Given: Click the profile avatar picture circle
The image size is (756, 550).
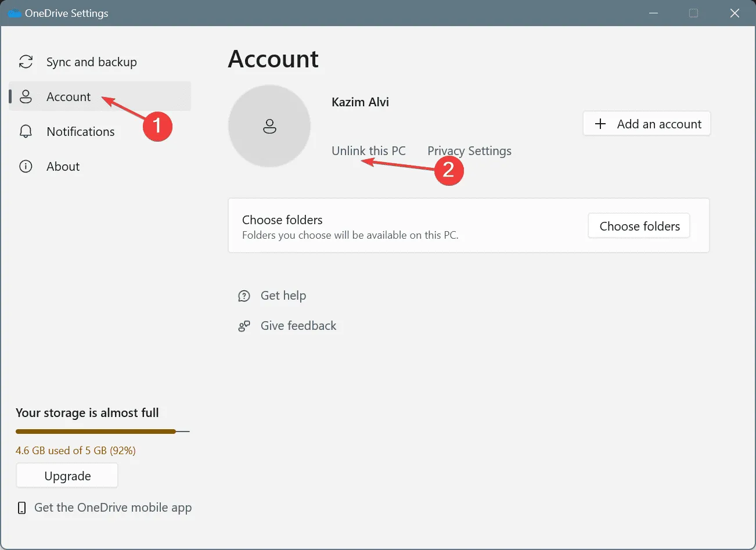Looking at the screenshot, I should [x=269, y=126].
